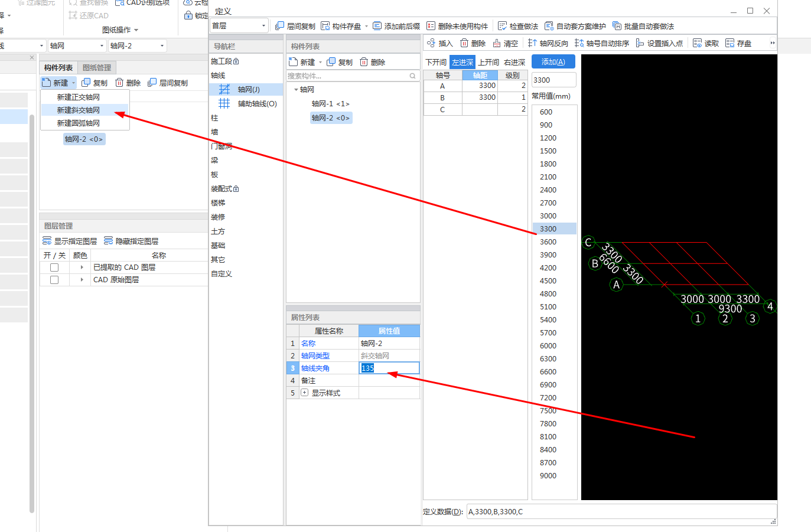The height and width of the screenshot is (532, 811).
Task: Click 检查做法 toolbar icon
Action: click(x=503, y=26)
